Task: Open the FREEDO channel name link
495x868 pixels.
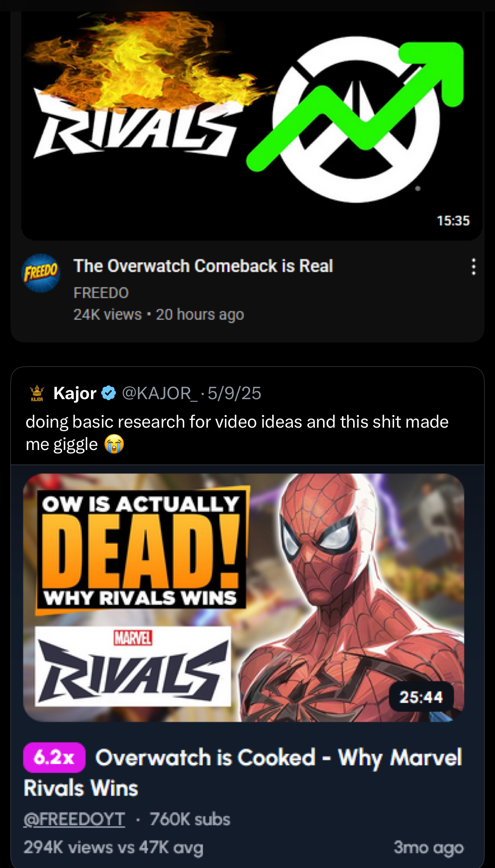Action: click(x=101, y=293)
